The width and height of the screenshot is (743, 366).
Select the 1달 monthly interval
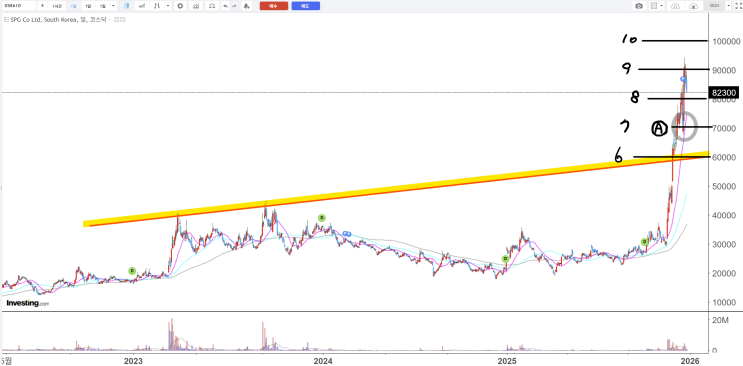click(103, 6)
